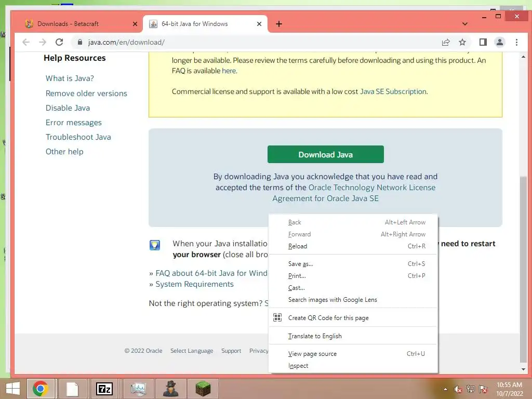Click the browser Forward arrow icon
Viewport: 532px width, 399px height.
pyautogui.click(x=43, y=42)
